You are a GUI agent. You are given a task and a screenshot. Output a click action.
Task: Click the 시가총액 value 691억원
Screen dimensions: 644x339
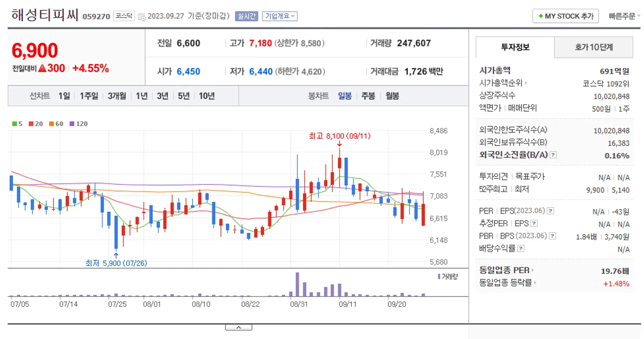[614, 71]
